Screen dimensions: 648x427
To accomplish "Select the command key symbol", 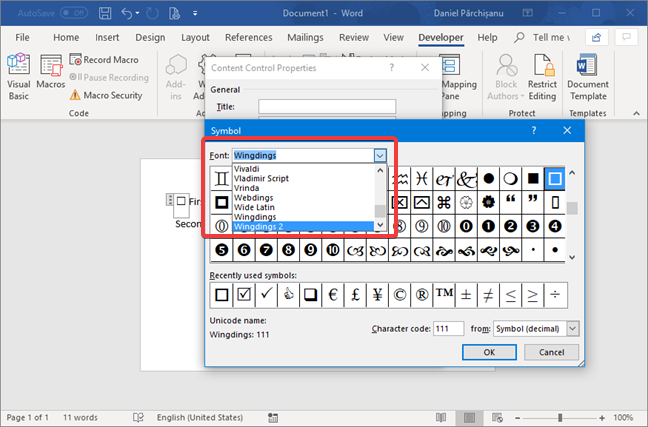I will [x=444, y=203].
